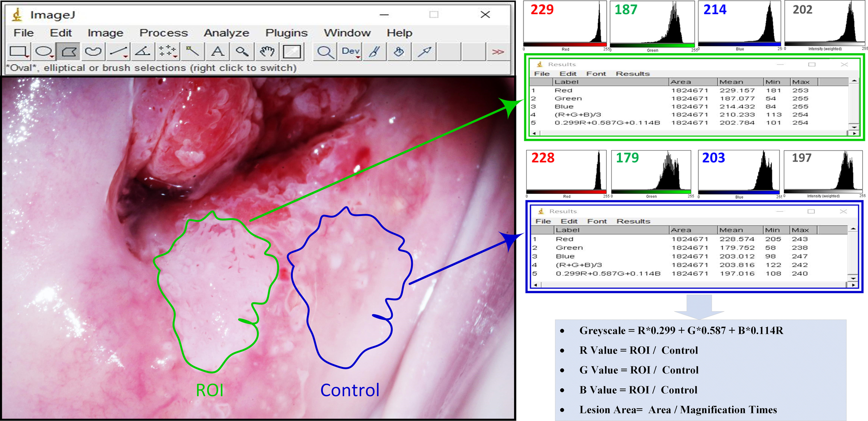Select mean value 202.784 in upper Results
Image resolution: width=868 pixels, height=421 pixels.
point(737,123)
